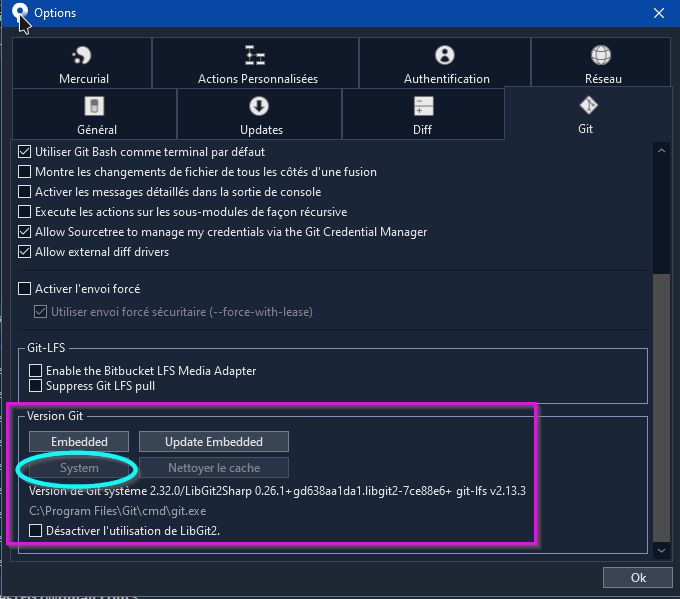This screenshot has height=599, width=680.
Task: Click the Diff tab icon
Action: pyautogui.click(x=424, y=106)
